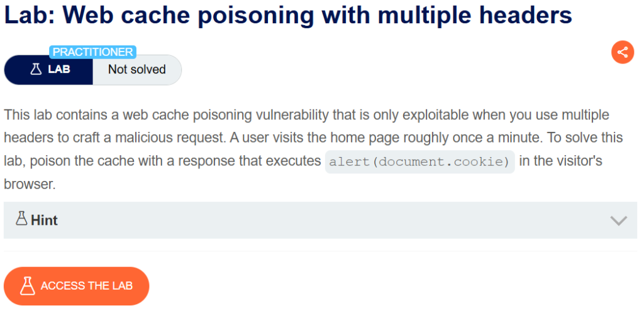The width and height of the screenshot is (644, 311).
Task: Click the flask icon in the LAB badge
Action: (36, 70)
